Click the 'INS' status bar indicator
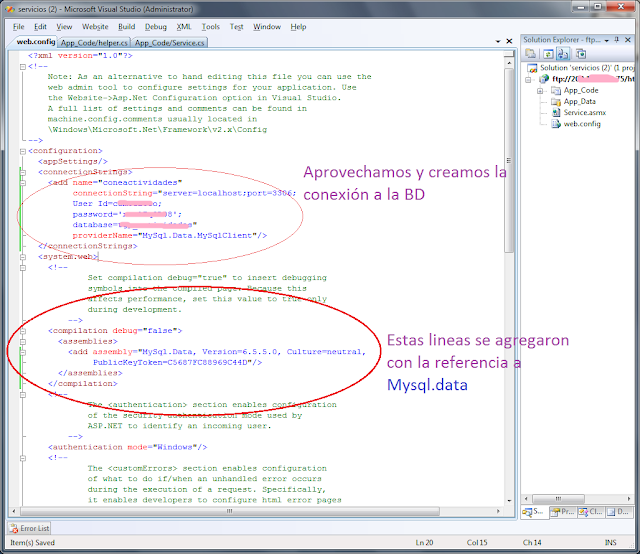The image size is (640, 554). 611,543
